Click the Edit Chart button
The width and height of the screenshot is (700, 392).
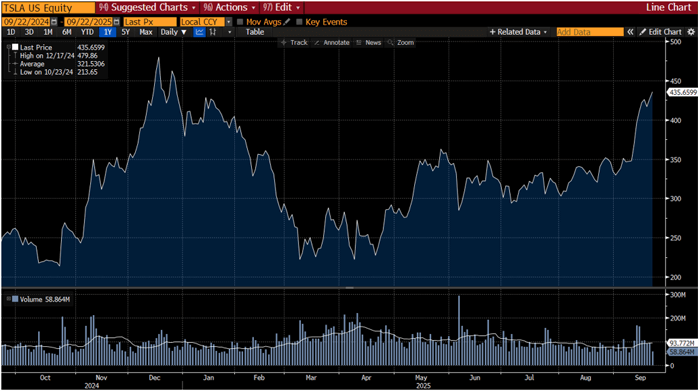(661, 32)
